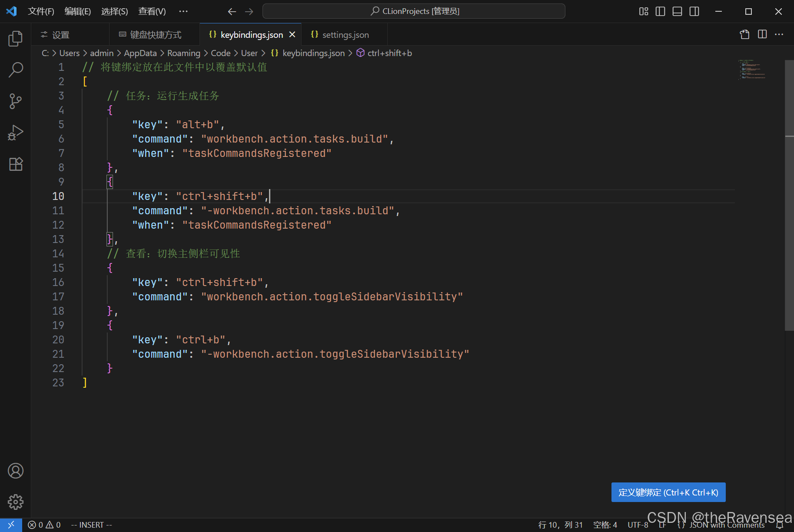Expand the admin breadcrumb
Viewport: 794px width, 532px height.
102,53
